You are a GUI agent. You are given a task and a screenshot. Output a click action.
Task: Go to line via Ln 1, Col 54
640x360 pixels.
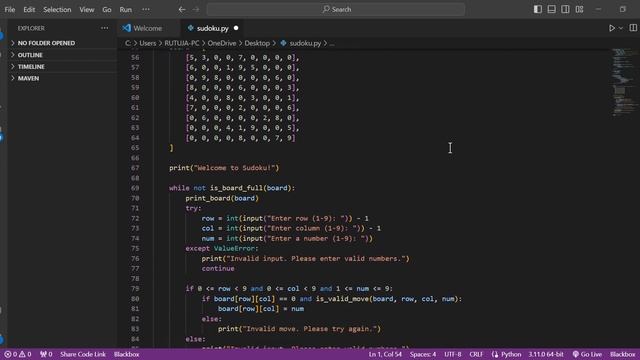[385, 354]
